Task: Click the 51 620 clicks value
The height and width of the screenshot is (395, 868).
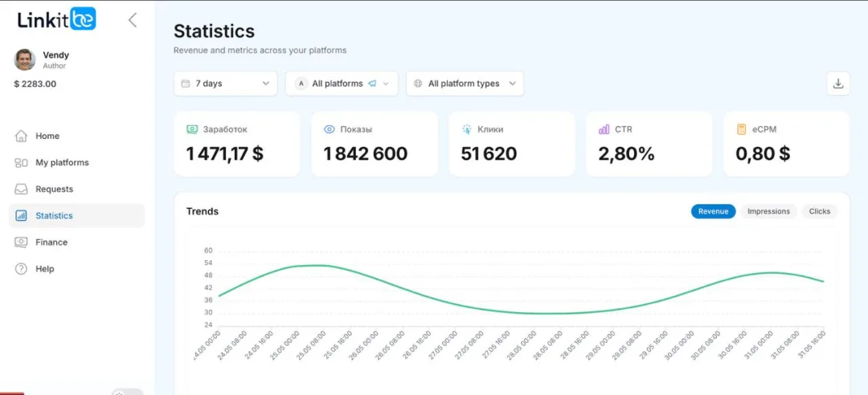Action: coord(489,154)
